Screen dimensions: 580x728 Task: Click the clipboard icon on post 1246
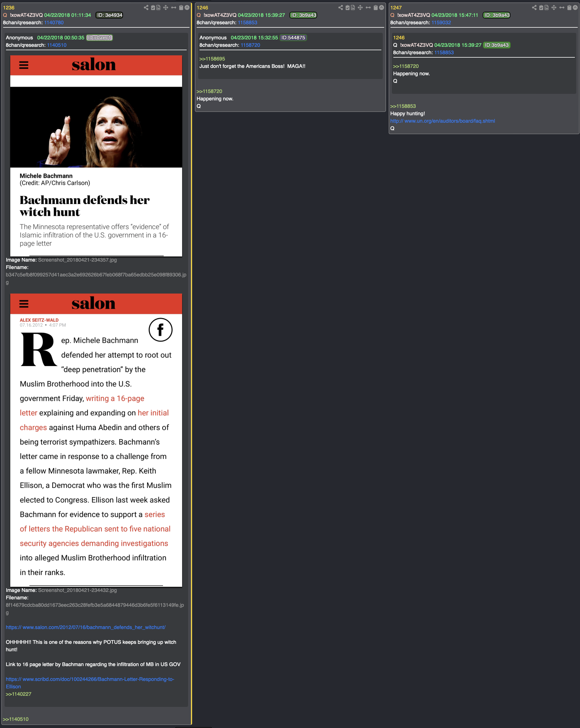point(376,7)
